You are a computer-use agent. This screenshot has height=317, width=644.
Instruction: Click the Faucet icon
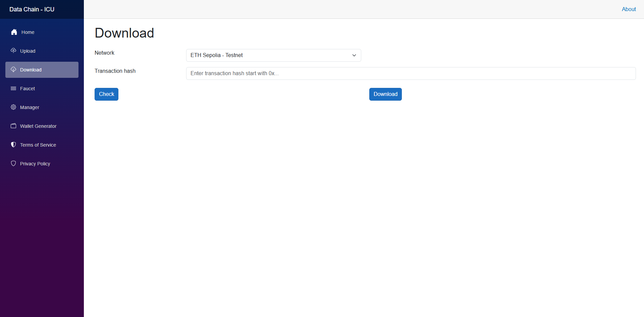[13, 88]
